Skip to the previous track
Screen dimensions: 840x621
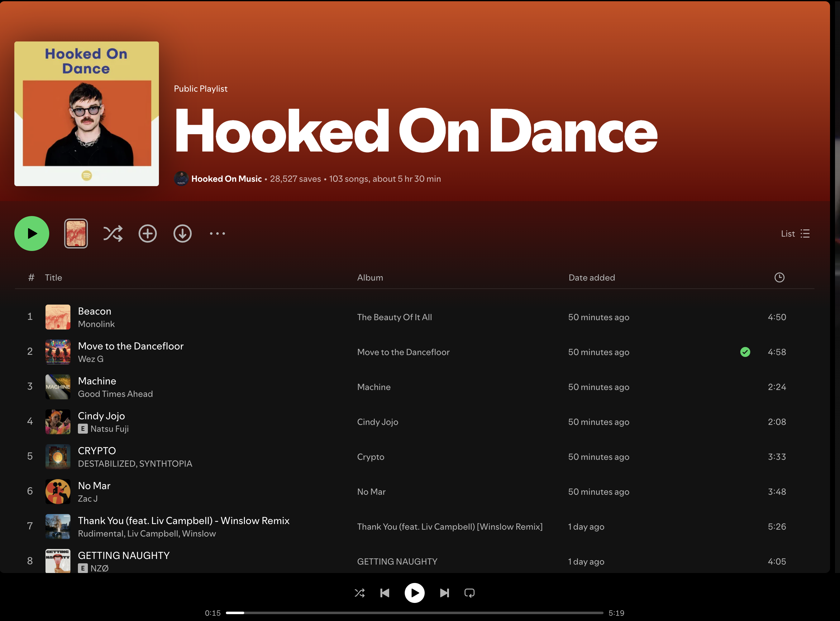(385, 593)
